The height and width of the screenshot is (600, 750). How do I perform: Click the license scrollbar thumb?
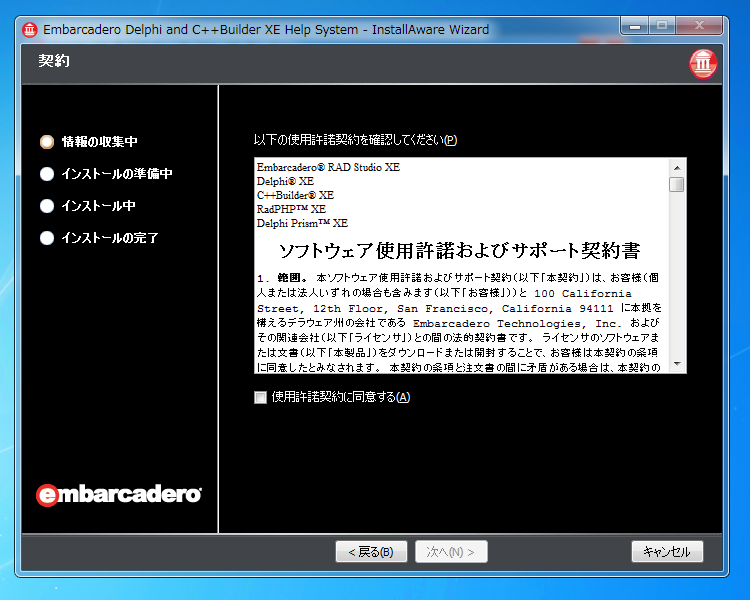click(677, 184)
